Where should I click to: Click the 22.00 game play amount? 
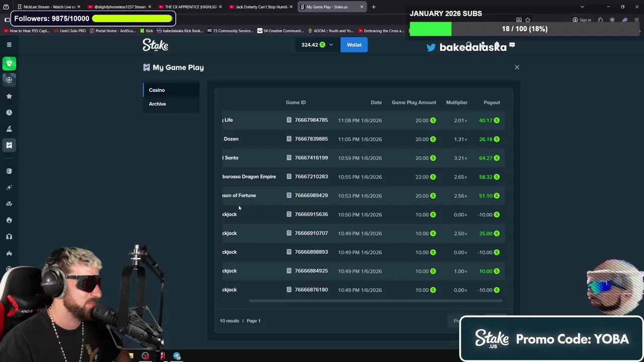point(422,177)
